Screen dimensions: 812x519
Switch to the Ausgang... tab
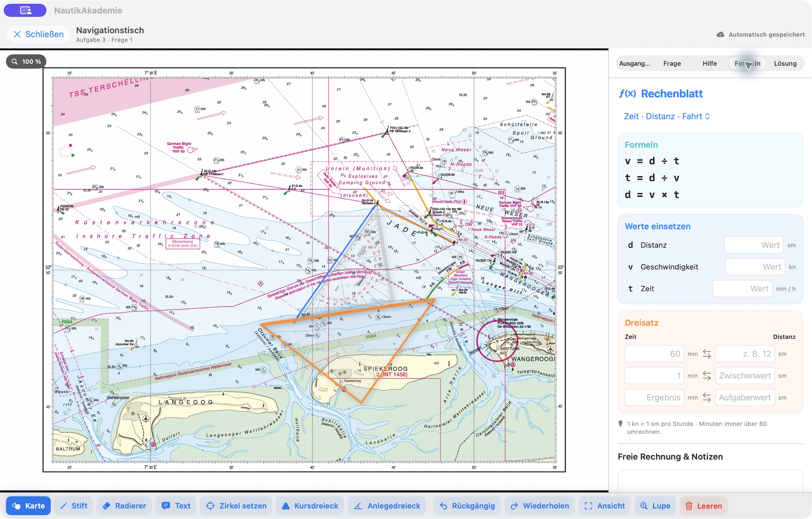click(634, 63)
